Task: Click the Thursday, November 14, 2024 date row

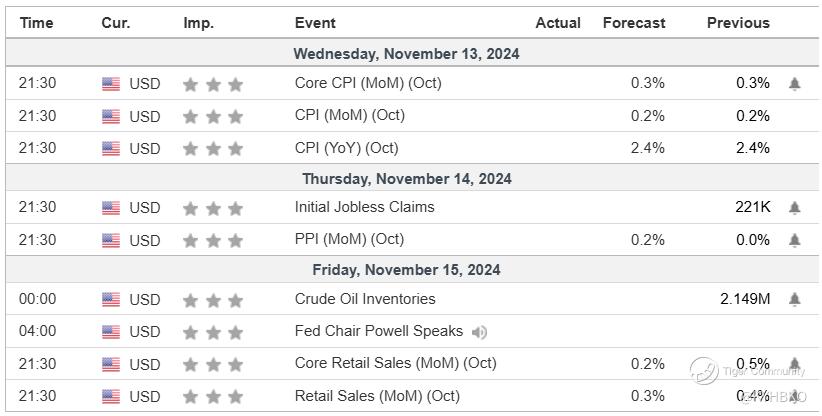Action: (x=407, y=179)
